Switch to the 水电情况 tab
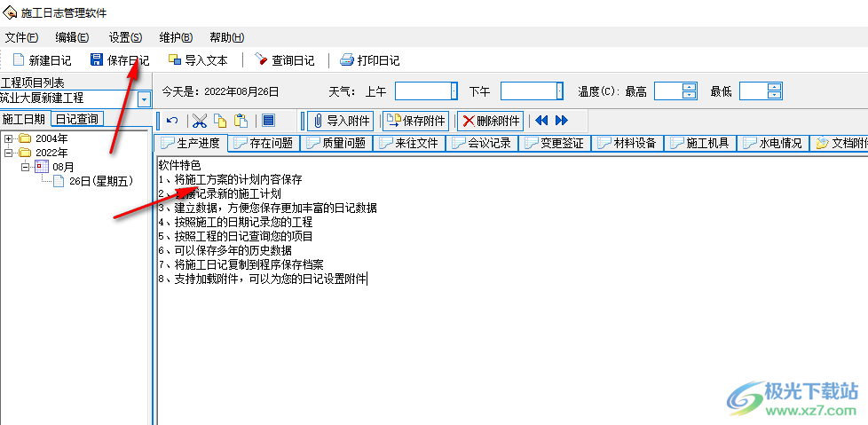868x425 pixels. point(773,144)
